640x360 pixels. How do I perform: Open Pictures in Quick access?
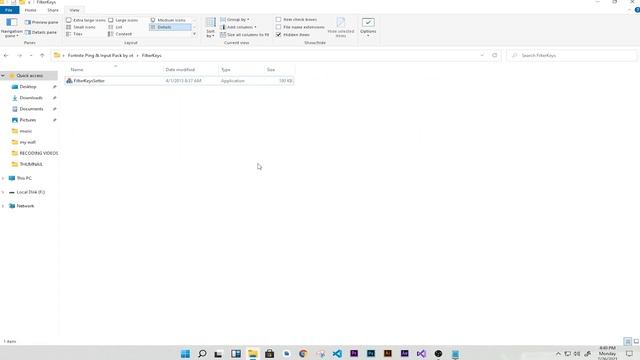click(x=28, y=120)
